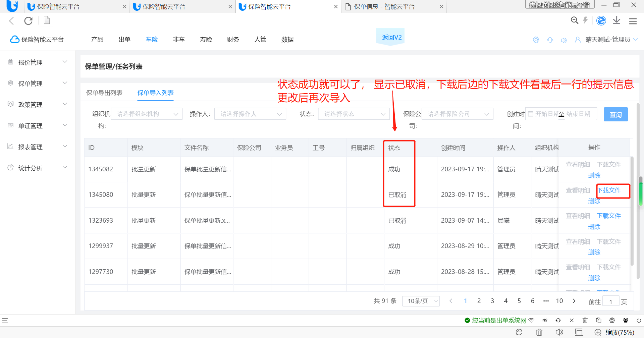
Task: Go to page 2 in pagination
Action: click(x=479, y=301)
